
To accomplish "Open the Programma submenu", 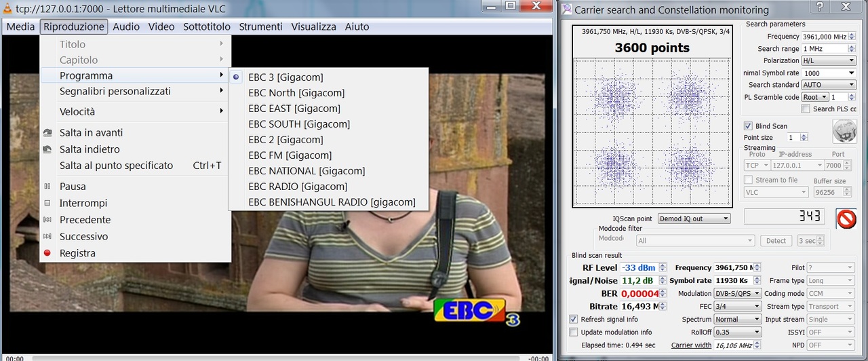I will click(134, 75).
